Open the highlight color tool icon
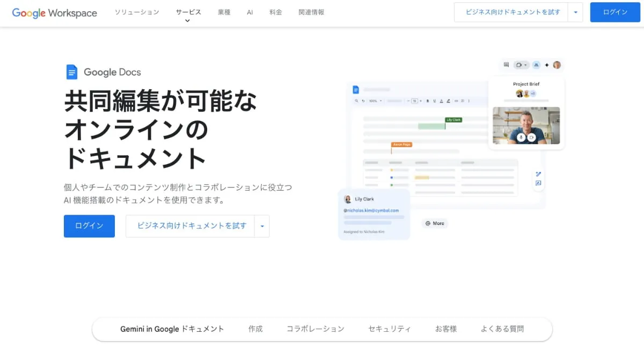This screenshot has height=350, width=644. click(x=449, y=101)
